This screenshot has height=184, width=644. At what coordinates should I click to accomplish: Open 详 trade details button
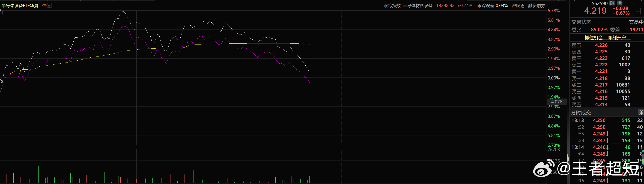[x=640, y=112]
